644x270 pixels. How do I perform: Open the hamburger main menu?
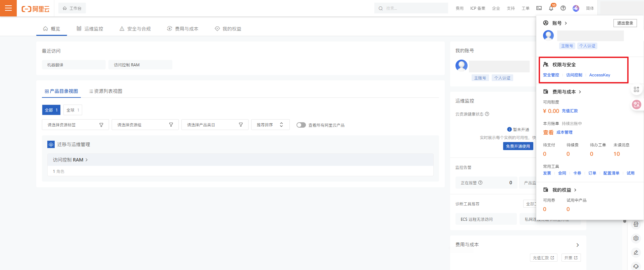[8, 8]
